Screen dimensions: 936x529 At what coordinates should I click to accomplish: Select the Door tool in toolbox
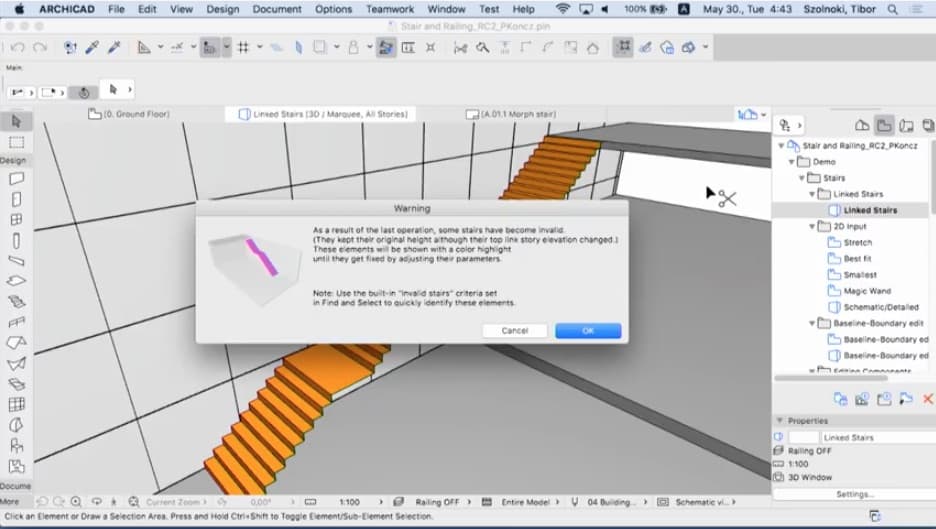point(16,199)
